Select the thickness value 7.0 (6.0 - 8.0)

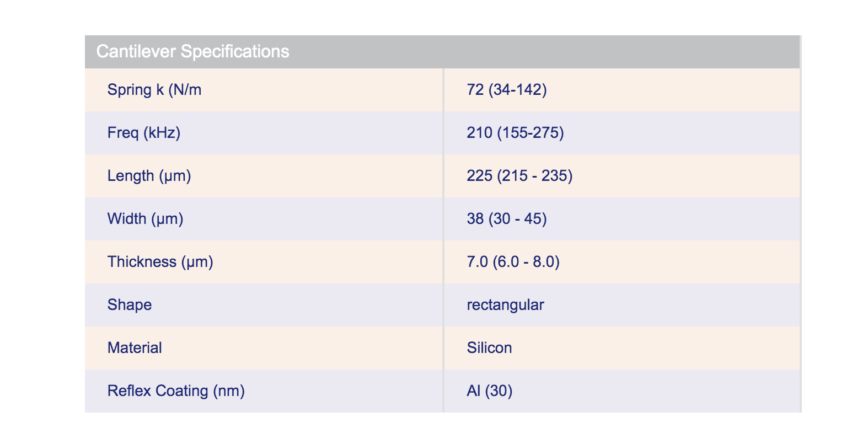(x=513, y=261)
